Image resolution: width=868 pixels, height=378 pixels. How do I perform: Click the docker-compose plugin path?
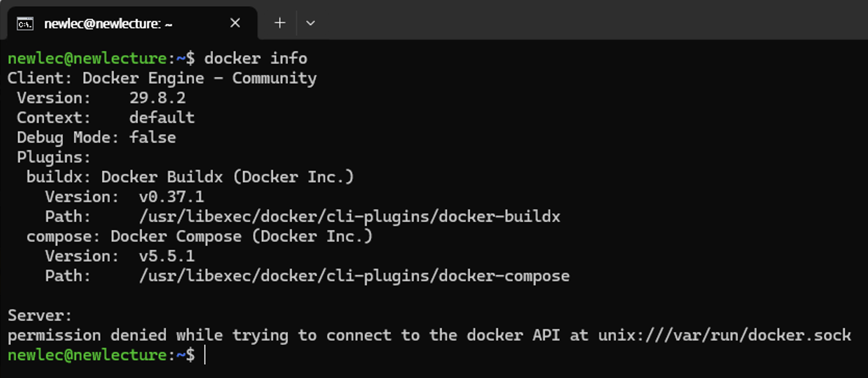354,276
